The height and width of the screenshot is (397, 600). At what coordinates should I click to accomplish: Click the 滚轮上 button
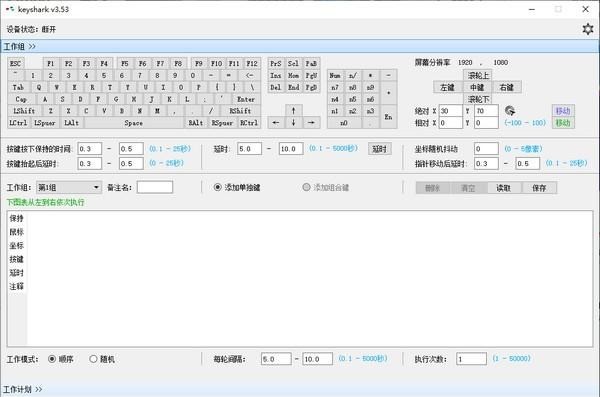point(478,75)
